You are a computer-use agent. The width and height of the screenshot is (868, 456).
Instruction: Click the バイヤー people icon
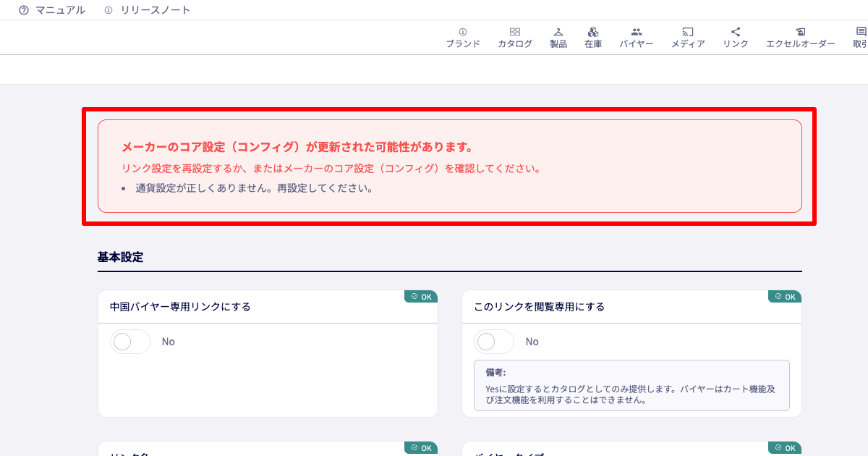click(637, 32)
